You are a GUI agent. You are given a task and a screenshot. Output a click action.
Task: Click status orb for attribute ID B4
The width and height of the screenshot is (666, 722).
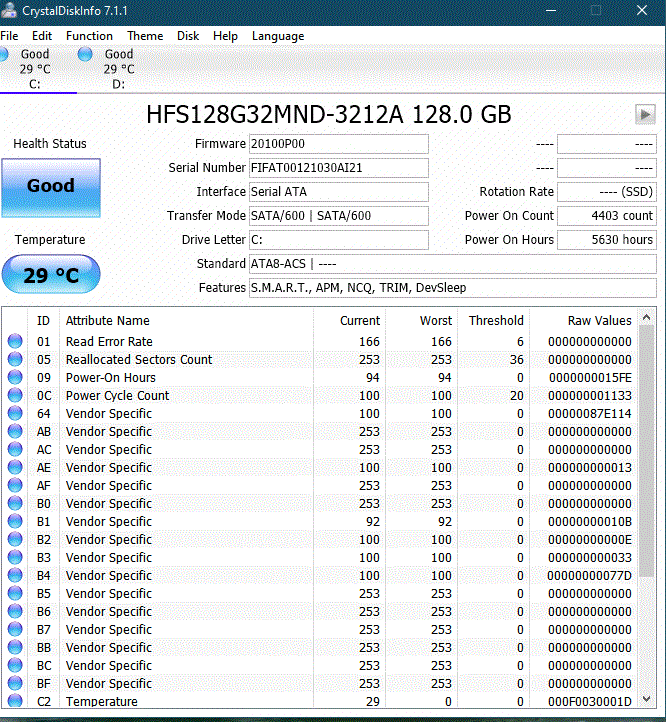pos(15,574)
